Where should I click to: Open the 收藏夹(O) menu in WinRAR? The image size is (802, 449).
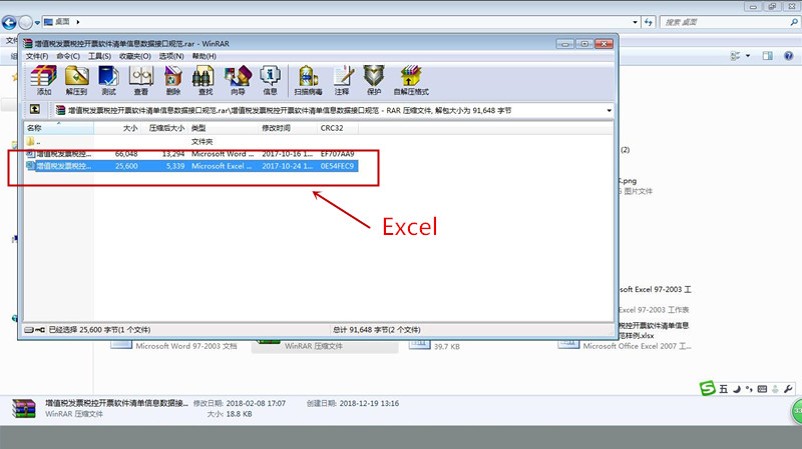click(135, 56)
